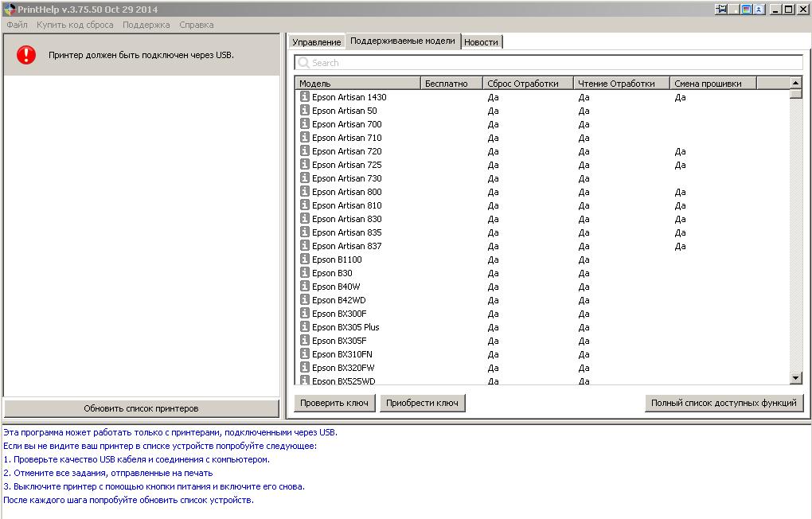Screen dimensions: 812x519
Task: Click Обновить список принтеров button
Action: 141,408
